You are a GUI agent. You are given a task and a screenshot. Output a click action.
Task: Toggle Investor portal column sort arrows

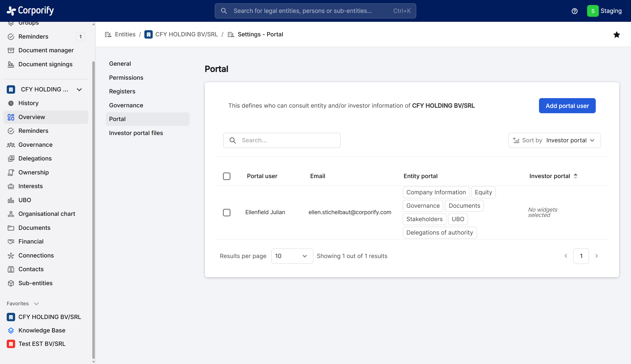pyautogui.click(x=576, y=176)
